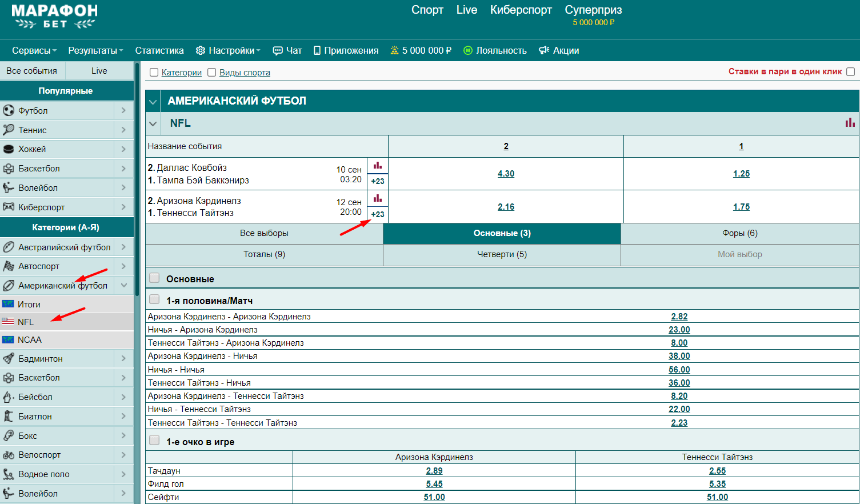This screenshot has height=504, width=860.
Task: Toggle the Виды спорта checkbox
Action: [x=211, y=73]
